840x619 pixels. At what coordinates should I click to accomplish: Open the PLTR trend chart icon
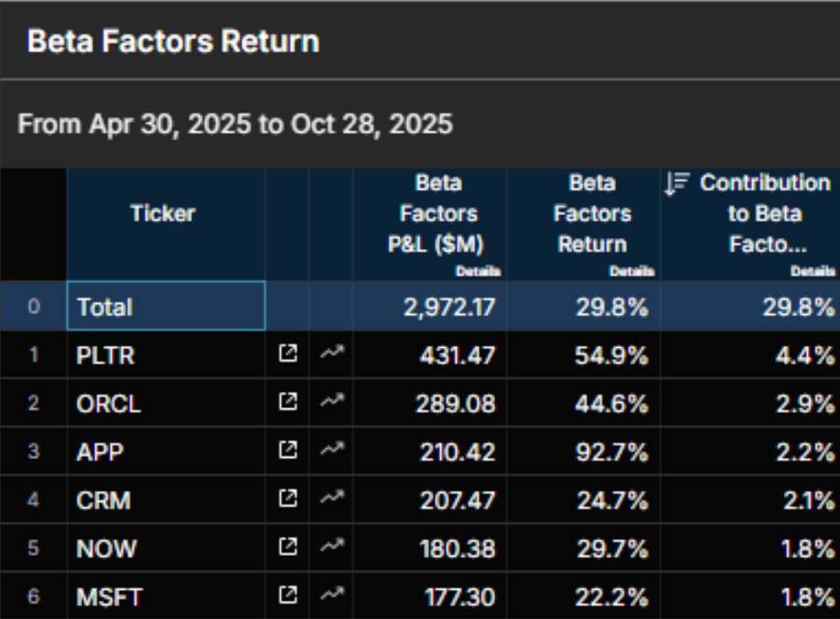click(330, 354)
